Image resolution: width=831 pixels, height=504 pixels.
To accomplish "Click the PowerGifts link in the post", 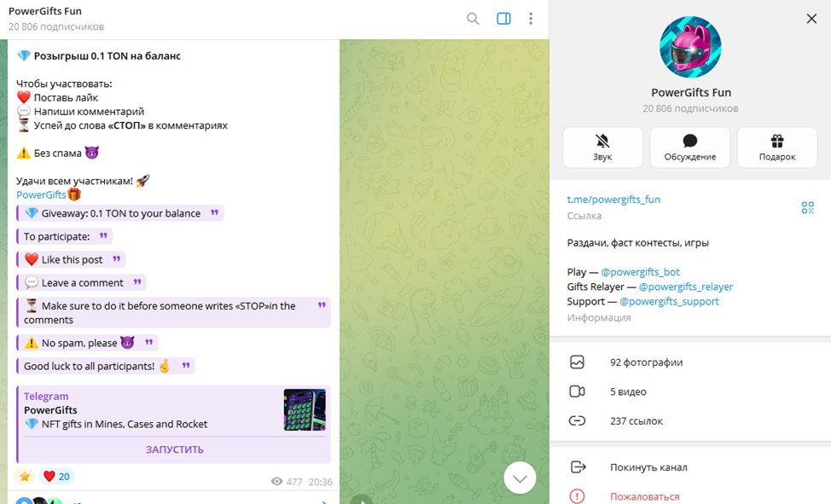I will (41, 195).
